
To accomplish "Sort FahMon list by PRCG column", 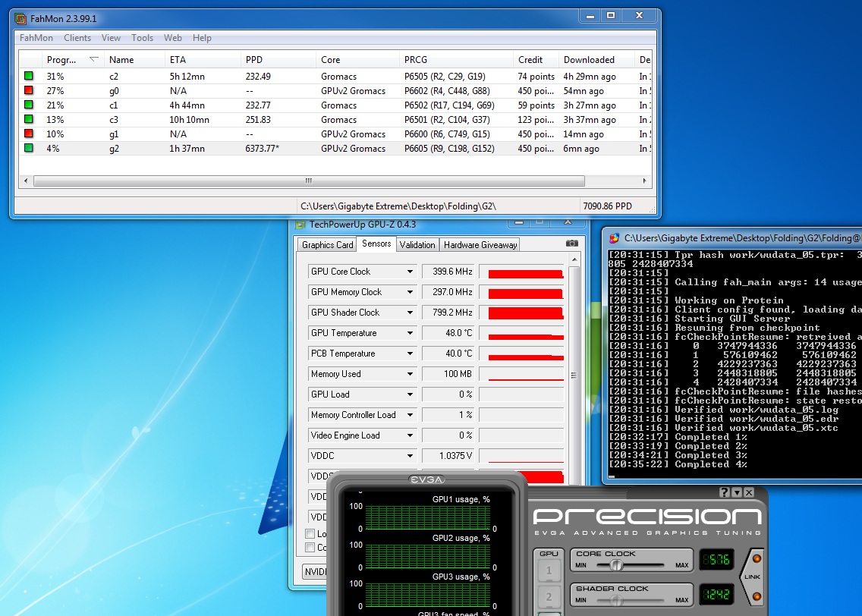I will (456, 59).
